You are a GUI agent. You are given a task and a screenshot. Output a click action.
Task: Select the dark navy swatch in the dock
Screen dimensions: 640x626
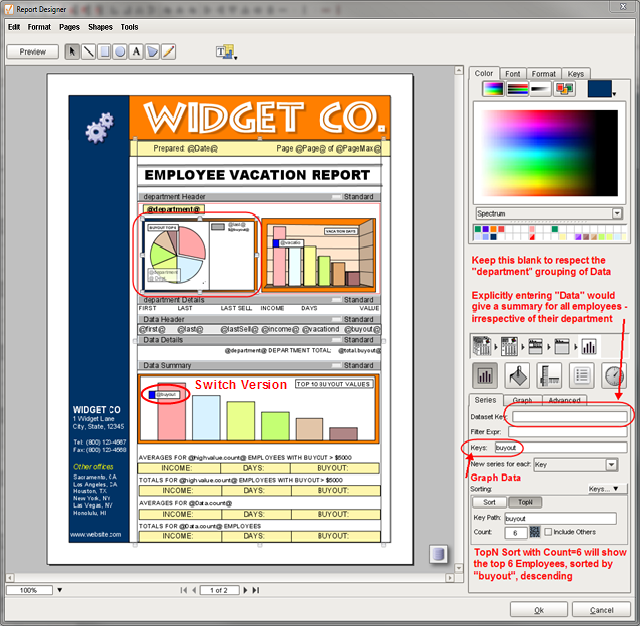[x=493, y=237]
